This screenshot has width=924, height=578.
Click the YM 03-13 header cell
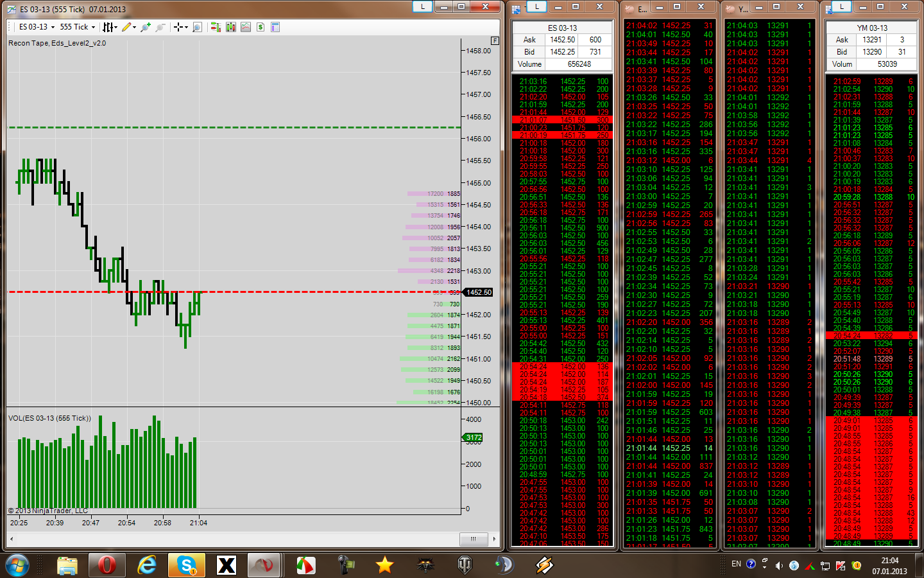point(872,28)
